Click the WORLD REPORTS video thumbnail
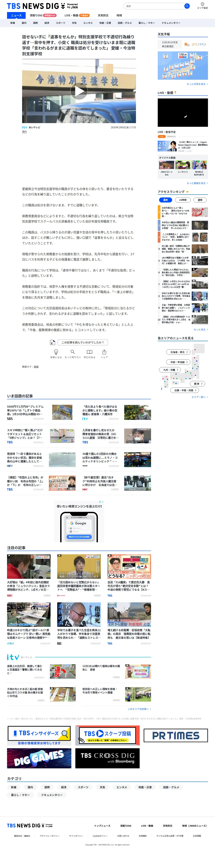The image size is (215, 868). 199,165
